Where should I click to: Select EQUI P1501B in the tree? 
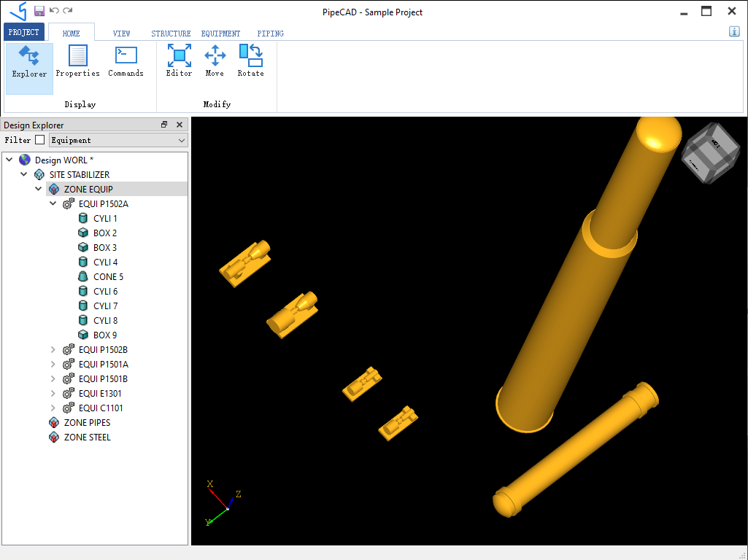[103, 379]
